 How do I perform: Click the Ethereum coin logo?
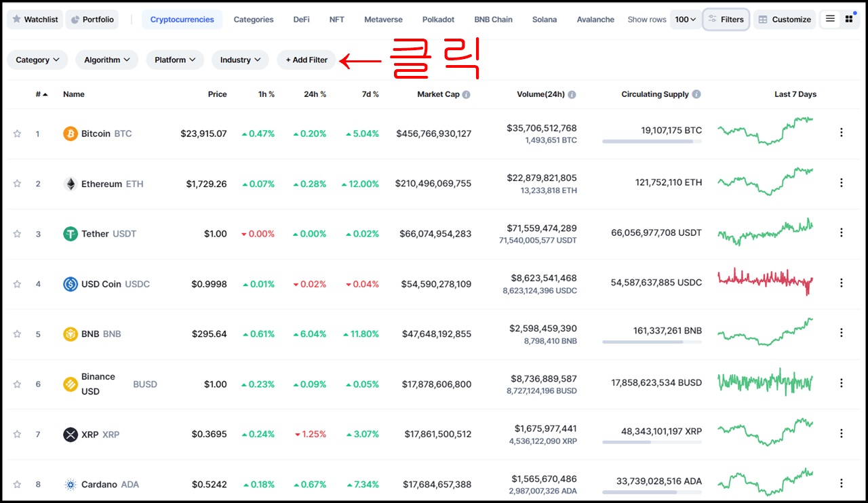(71, 184)
